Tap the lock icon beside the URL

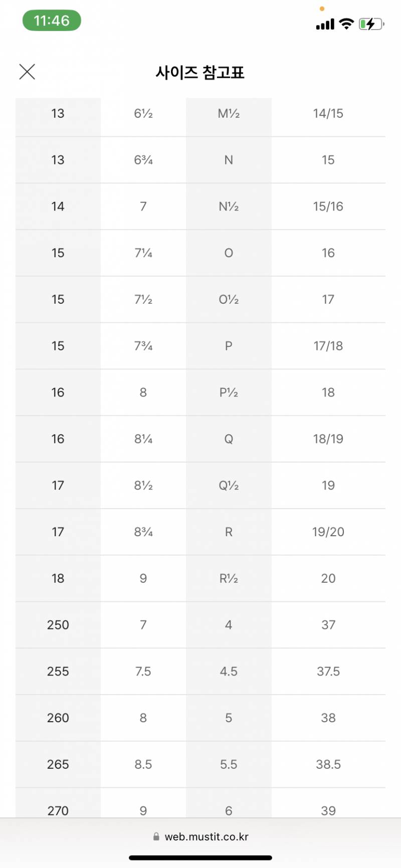click(x=156, y=836)
